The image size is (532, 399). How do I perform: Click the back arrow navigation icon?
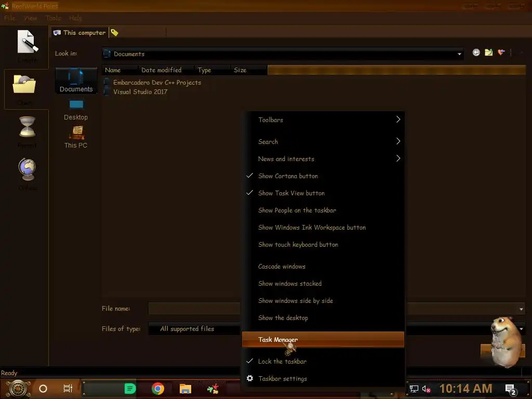[x=476, y=52]
